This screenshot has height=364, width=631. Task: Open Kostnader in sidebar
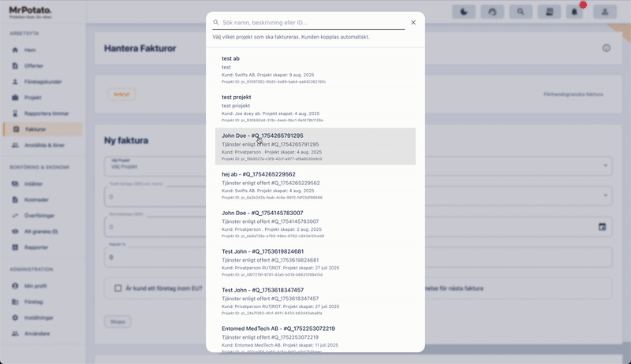(x=43, y=199)
